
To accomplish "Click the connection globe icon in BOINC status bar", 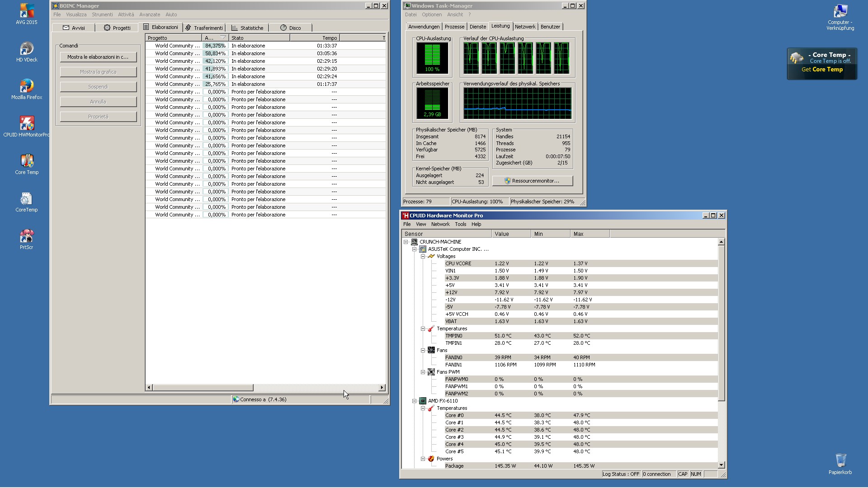I will tap(236, 399).
